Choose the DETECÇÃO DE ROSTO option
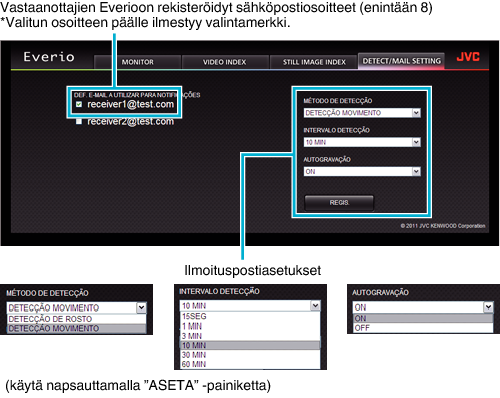Screen dimensions: 500x398 [x=77, y=319]
